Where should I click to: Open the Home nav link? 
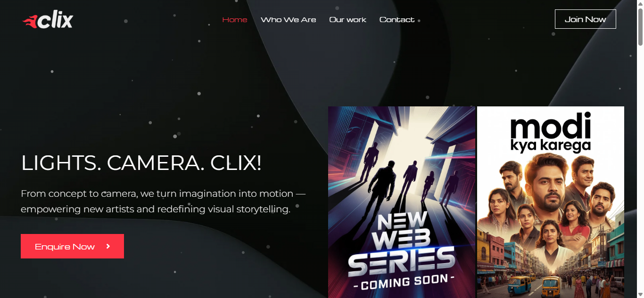pos(235,20)
